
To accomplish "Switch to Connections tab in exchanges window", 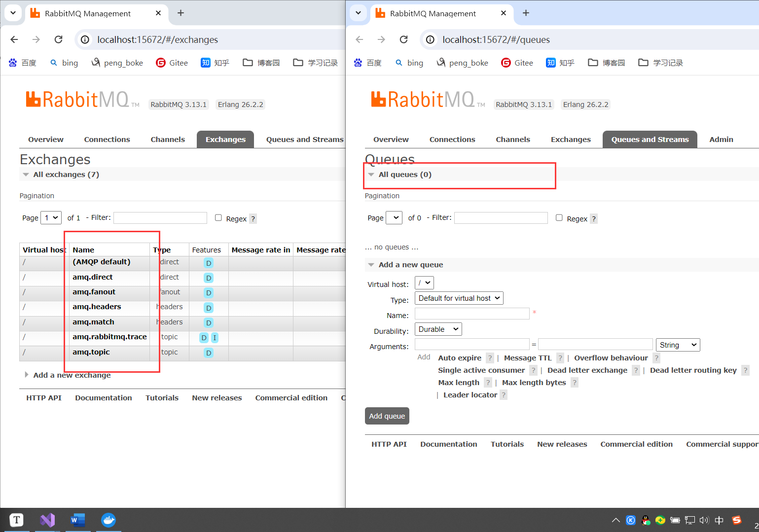I will click(107, 140).
